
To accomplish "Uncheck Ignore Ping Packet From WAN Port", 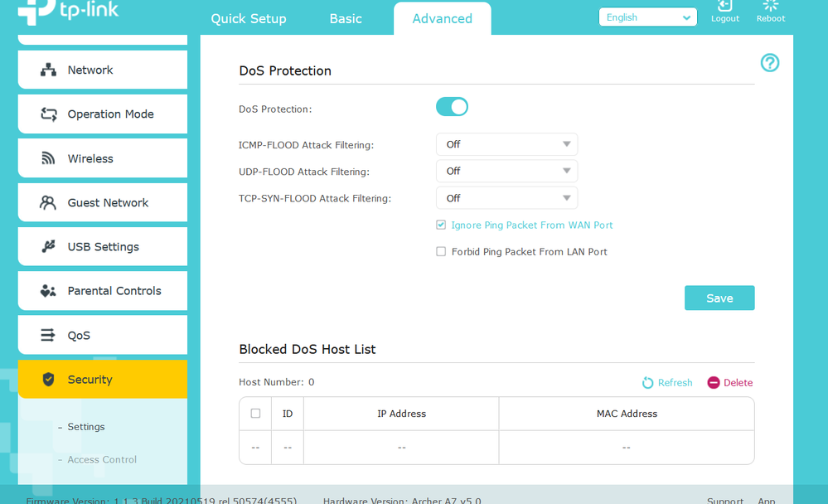I will 441,225.
